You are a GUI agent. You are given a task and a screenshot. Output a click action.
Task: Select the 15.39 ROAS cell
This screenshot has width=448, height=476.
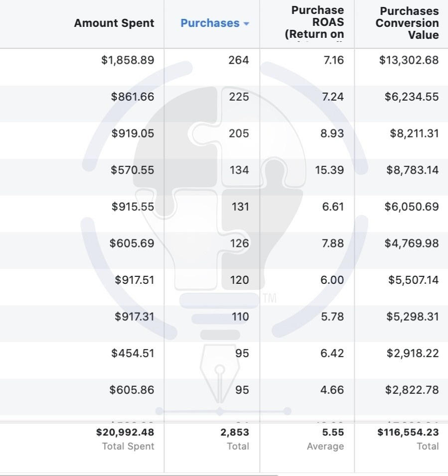click(x=329, y=170)
